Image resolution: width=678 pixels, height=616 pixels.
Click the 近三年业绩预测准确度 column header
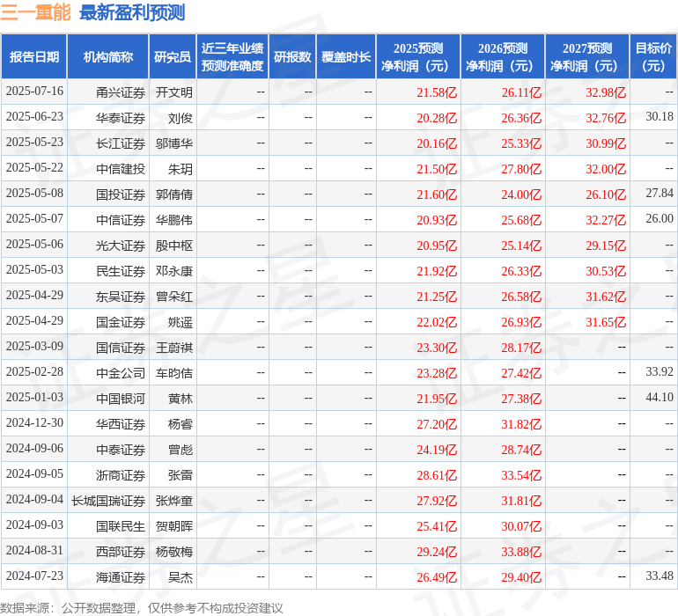(x=232, y=57)
